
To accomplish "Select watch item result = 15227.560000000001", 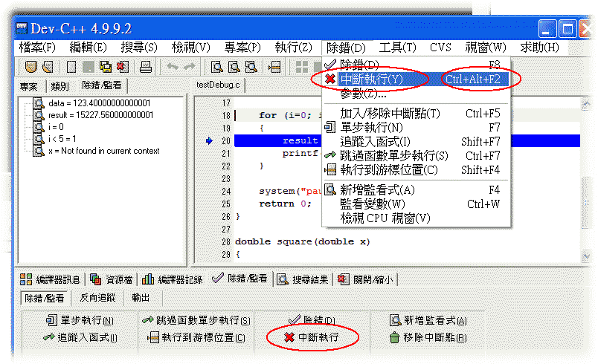I will tap(100, 115).
